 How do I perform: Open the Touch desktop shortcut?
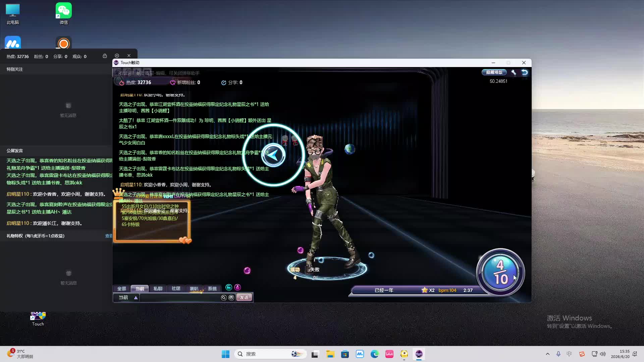38,318
